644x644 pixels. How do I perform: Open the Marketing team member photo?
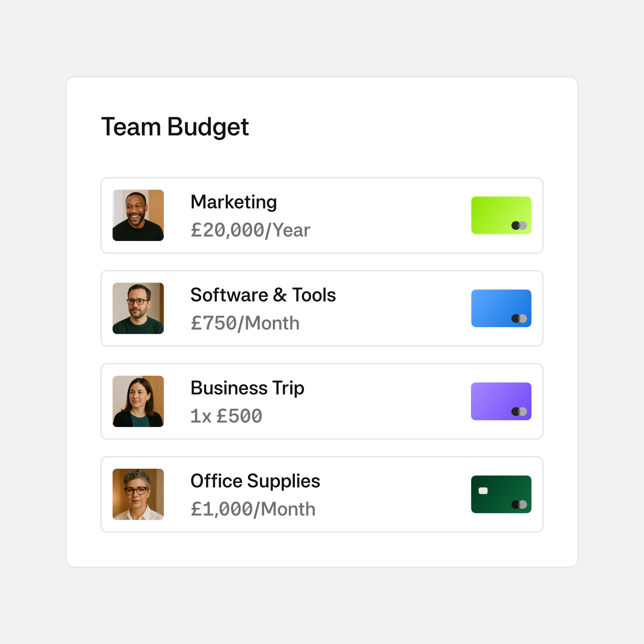point(138,215)
